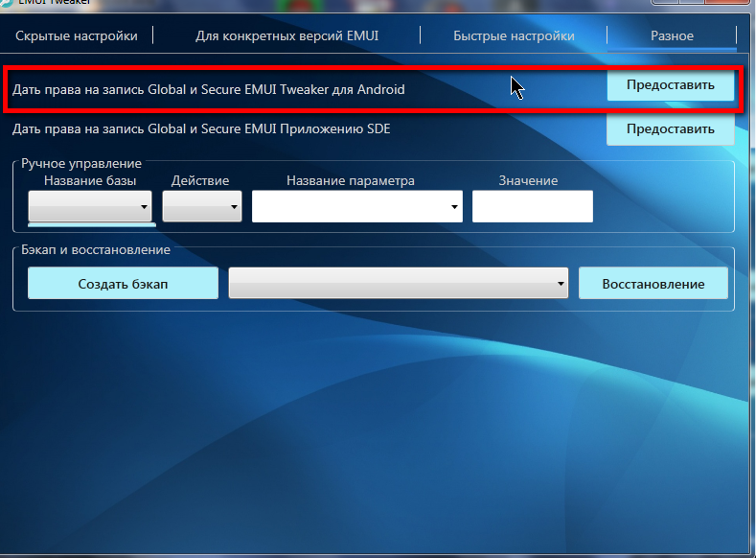Image resolution: width=756 pixels, height=558 pixels.
Task: Click Предоставить for Приложению SDE
Action: pyautogui.click(x=670, y=129)
